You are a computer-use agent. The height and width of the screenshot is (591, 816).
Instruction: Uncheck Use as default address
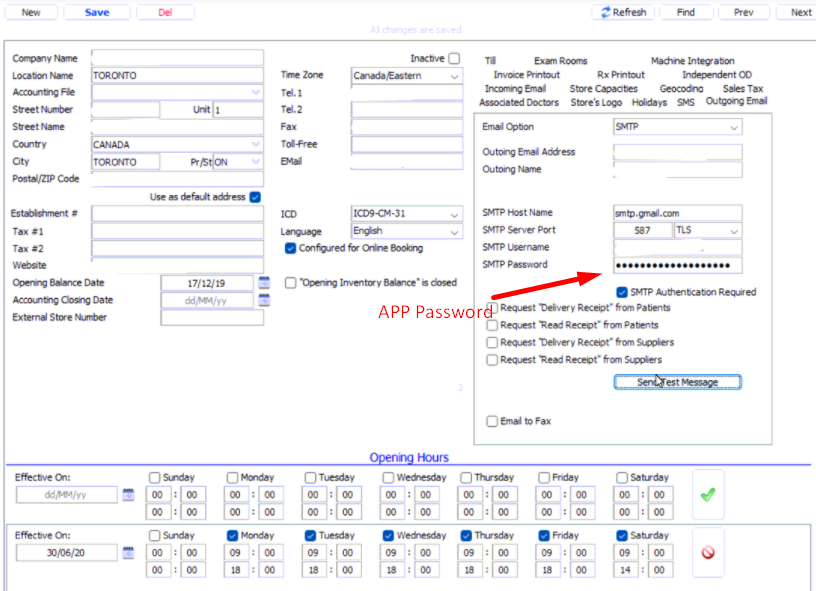(255, 197)
